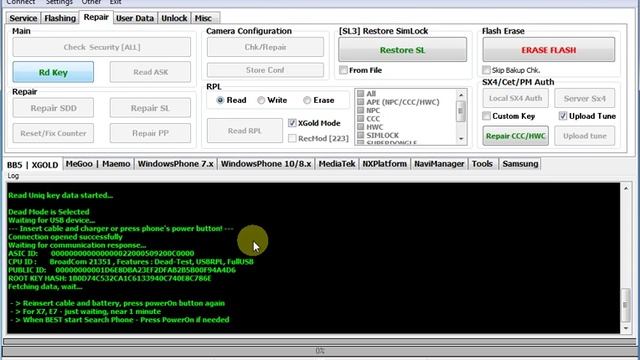Screen dimensions: 640x360
Task: Click the Store Conf button
Action: point(265,70)
